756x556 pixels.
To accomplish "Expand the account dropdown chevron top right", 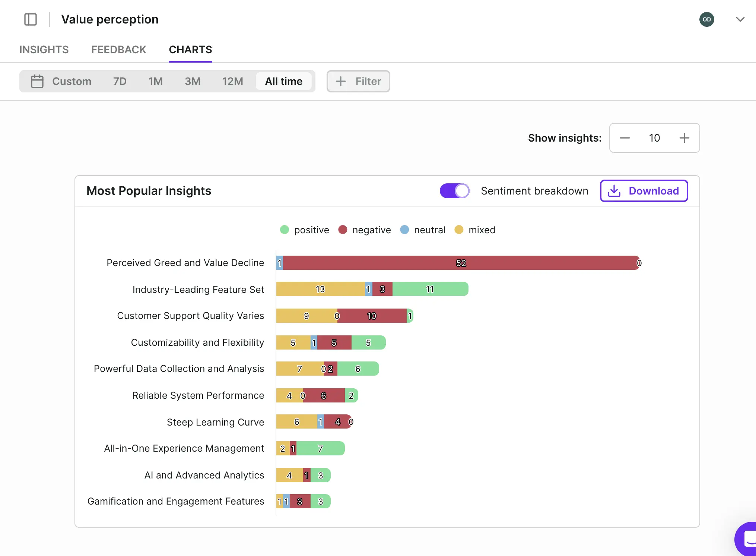I will (740, 19).
